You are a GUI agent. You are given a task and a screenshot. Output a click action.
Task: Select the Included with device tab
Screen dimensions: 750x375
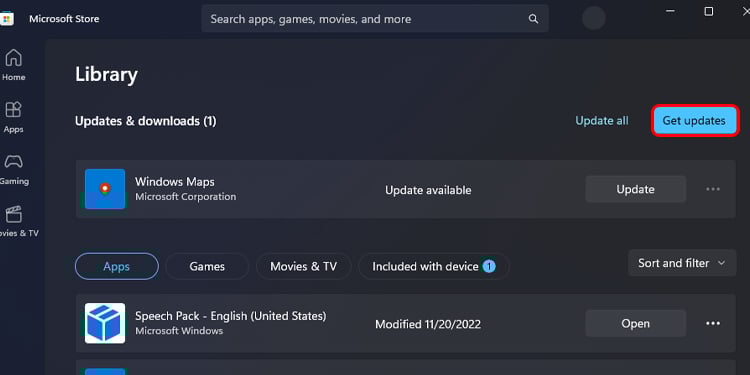pos(434,266)
